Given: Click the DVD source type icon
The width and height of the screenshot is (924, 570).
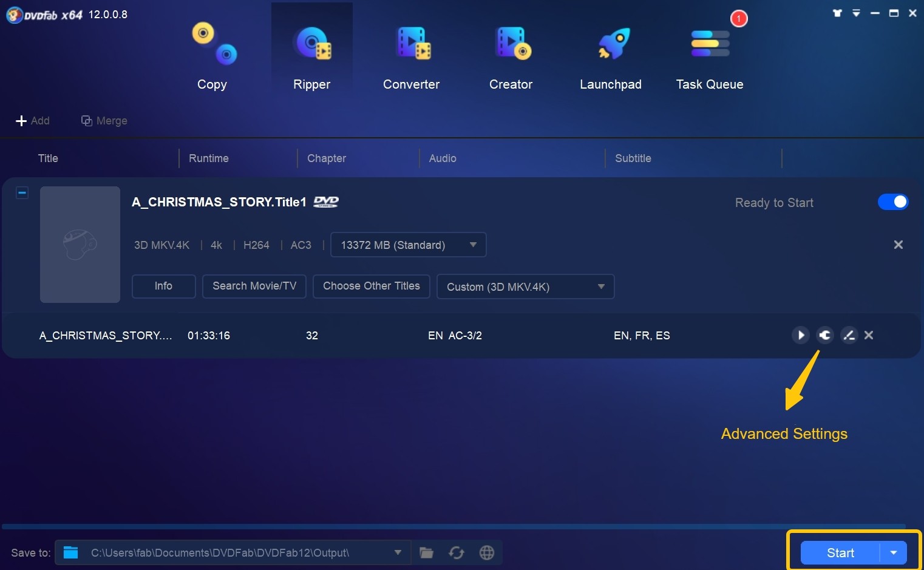Looking at the screenshot, I should 326,202.
